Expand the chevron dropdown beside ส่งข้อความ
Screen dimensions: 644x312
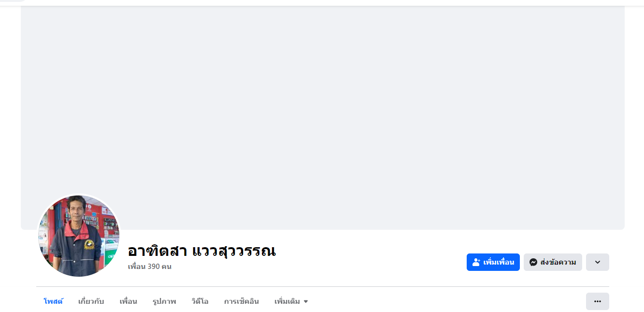click(x=597, y=262)
